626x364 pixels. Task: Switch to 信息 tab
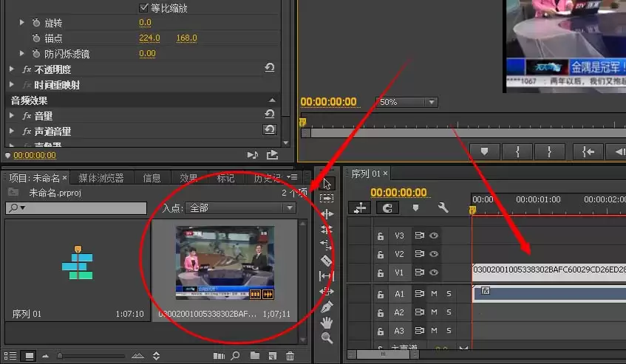[152, 178]
